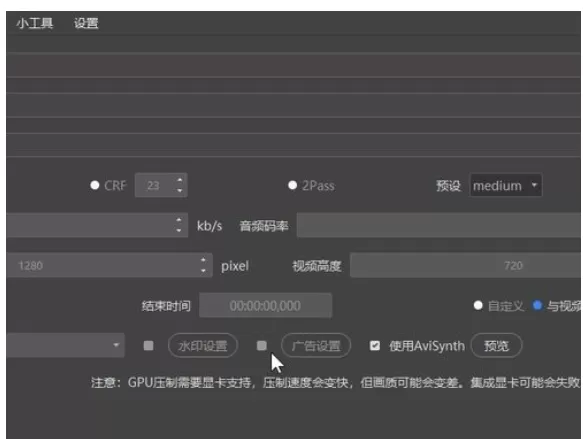
Task: Click the 音频码率 input field
Action: (x=439, y=225)
